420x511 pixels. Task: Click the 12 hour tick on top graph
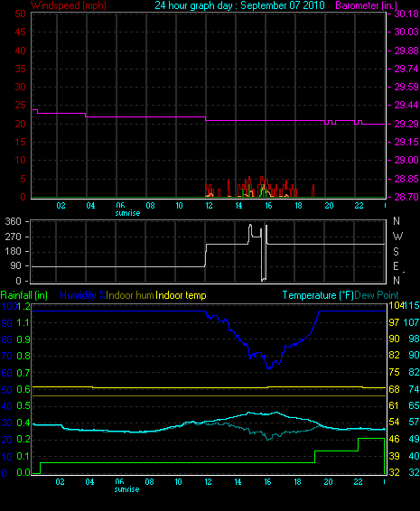[209, 206]
